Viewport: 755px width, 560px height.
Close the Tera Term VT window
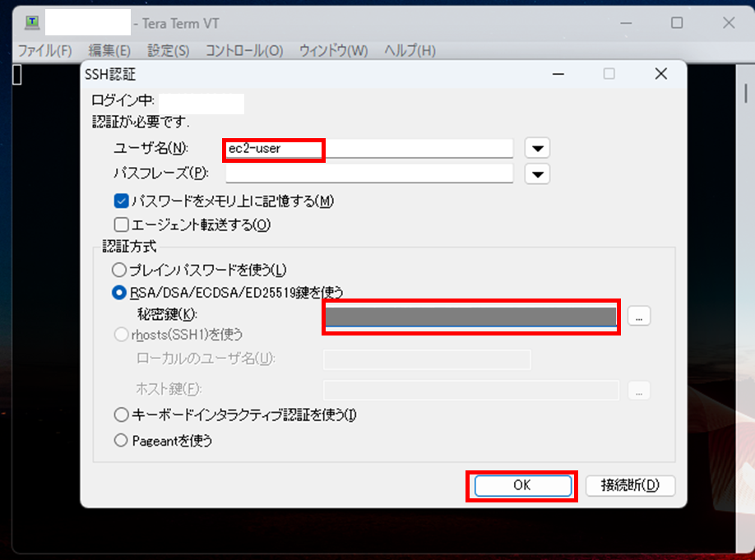(x=729, y=23)
